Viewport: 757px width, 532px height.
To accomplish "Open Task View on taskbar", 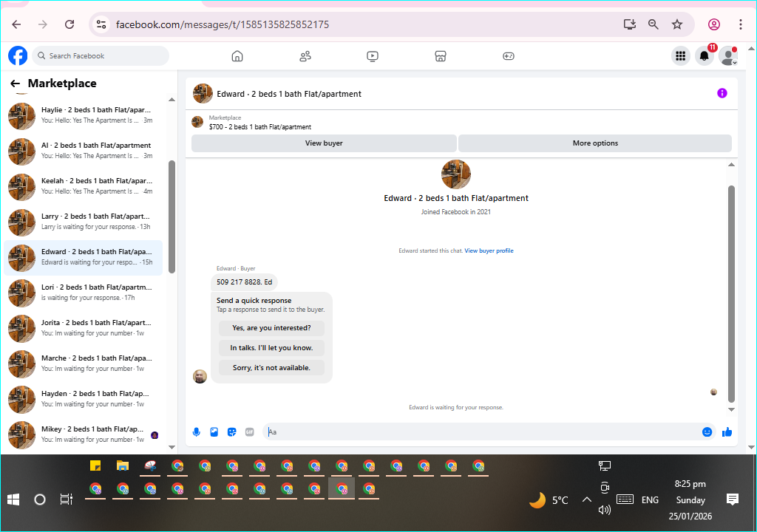I will 66,499.
